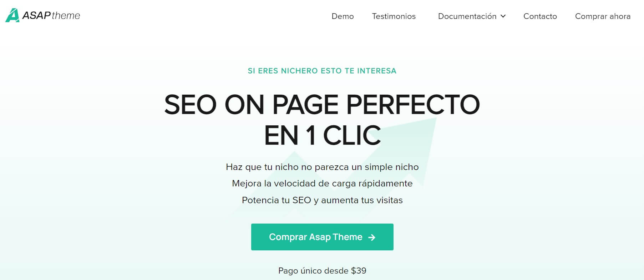Viewport: 644px width, 280px height.
Task: Click the small pale green triangle peak left of the subtitle
Action: [294, 157]
